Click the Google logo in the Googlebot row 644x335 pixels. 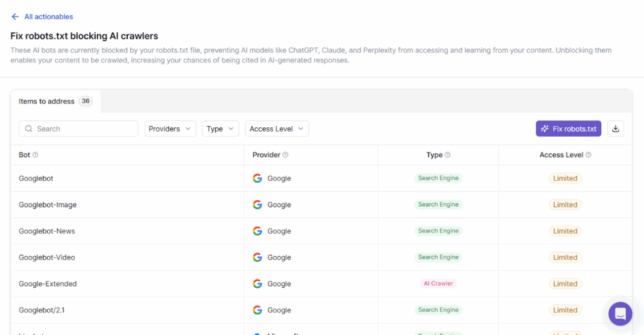pos(257,178)
